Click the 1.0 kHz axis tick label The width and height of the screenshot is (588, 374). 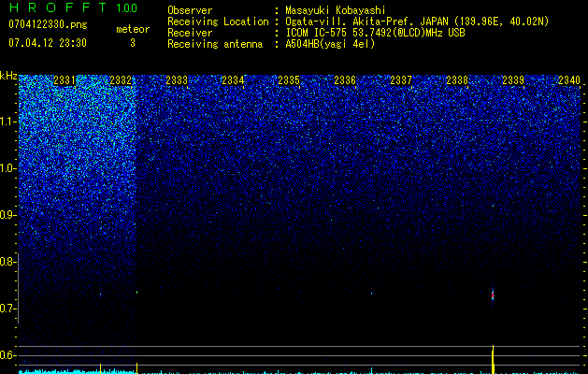7,168
